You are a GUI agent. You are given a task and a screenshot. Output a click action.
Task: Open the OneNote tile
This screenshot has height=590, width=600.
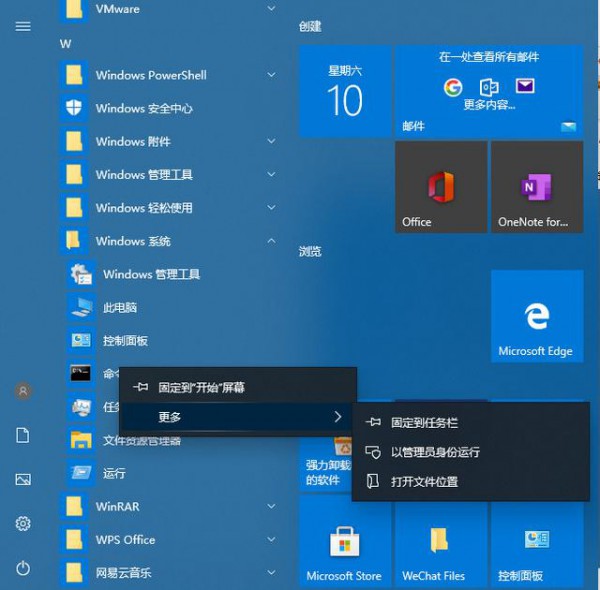[537, 187]
